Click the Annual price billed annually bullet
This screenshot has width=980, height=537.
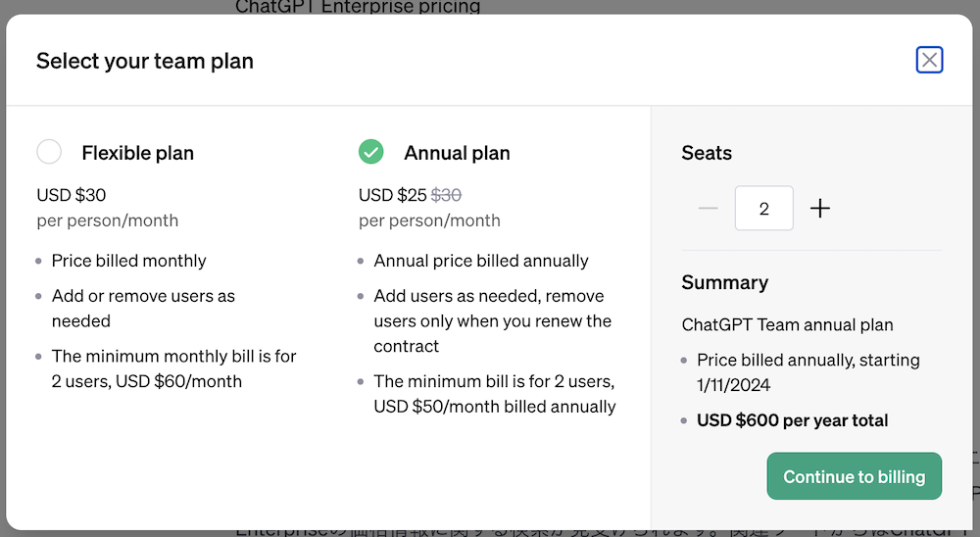click(480, 261)
